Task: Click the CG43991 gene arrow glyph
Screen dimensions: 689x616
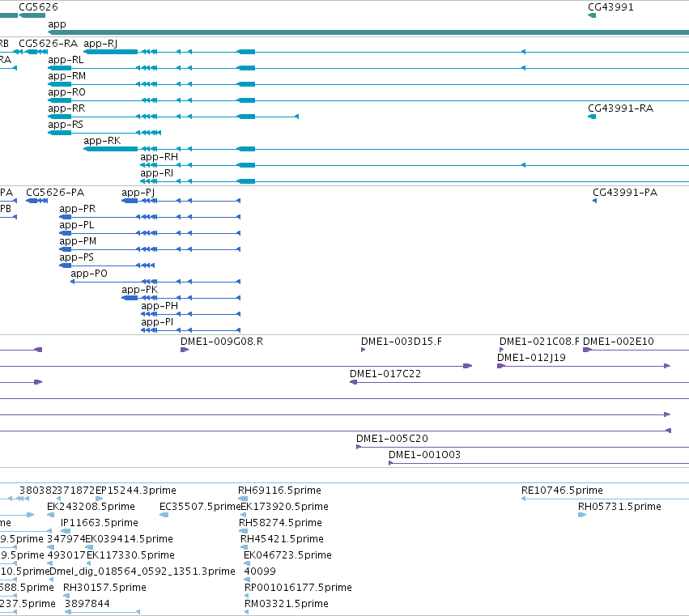Action: 592,15
